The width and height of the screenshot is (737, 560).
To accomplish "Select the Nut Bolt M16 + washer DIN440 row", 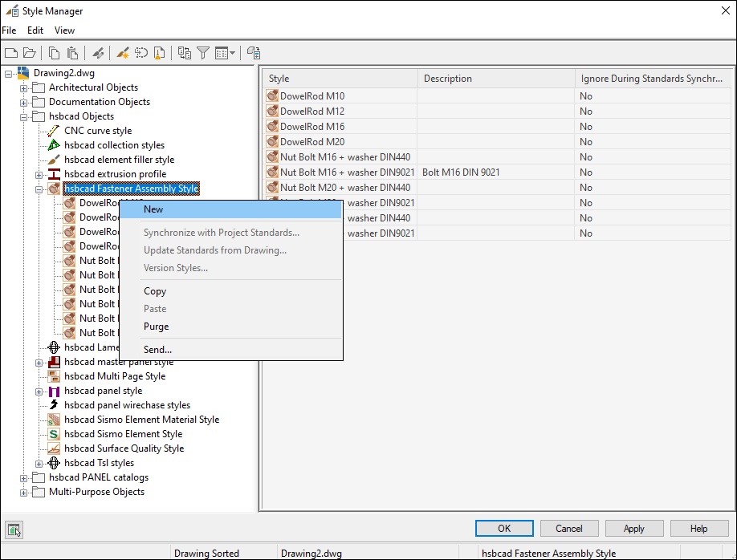I will (x=497, y=157).
